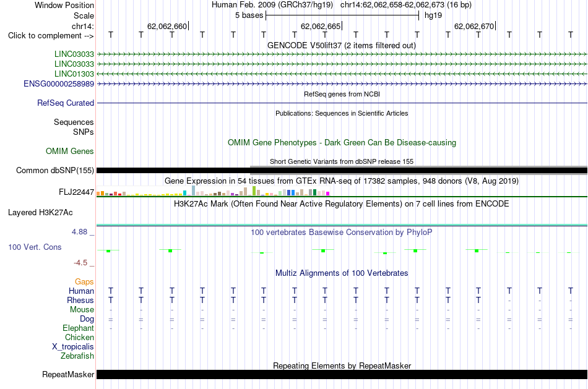Click Multiz Alignments of 100 Vertebrates title

342,273
